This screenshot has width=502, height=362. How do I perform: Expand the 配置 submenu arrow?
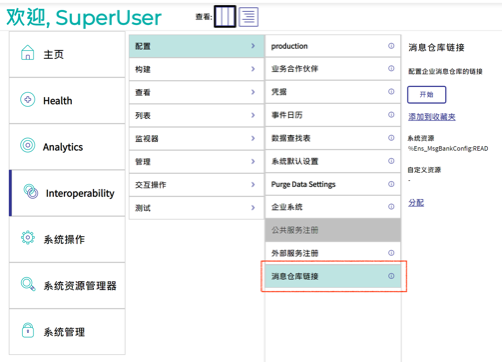tap(253, 46)
